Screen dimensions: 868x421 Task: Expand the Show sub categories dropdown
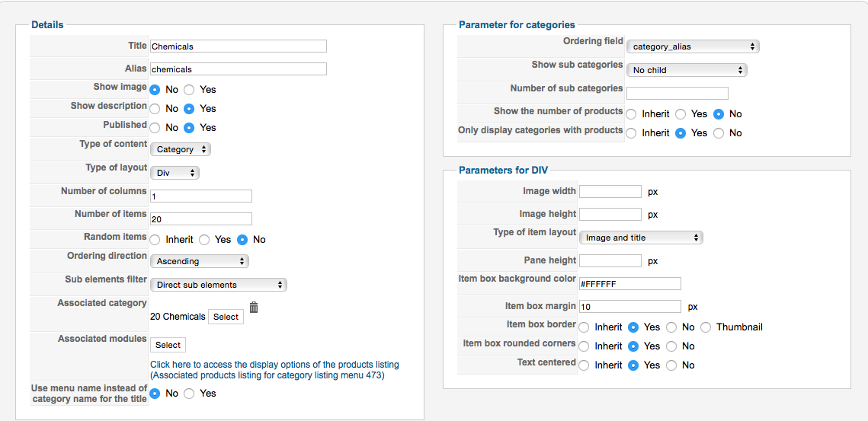(687, 70)
